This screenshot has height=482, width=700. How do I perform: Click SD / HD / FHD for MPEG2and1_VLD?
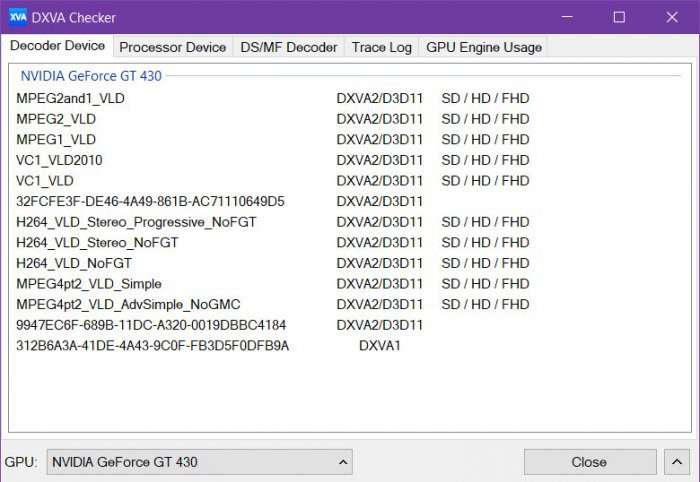pos(485,98)
